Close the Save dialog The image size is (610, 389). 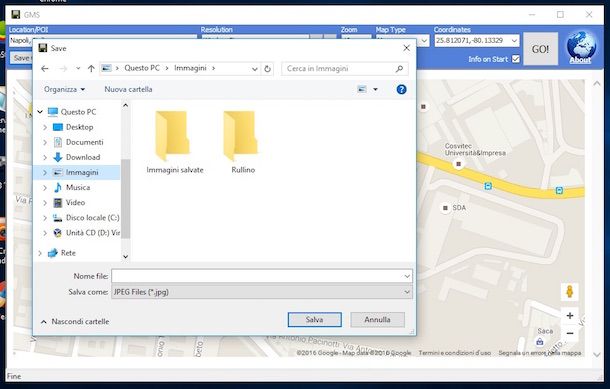(407, 48)
